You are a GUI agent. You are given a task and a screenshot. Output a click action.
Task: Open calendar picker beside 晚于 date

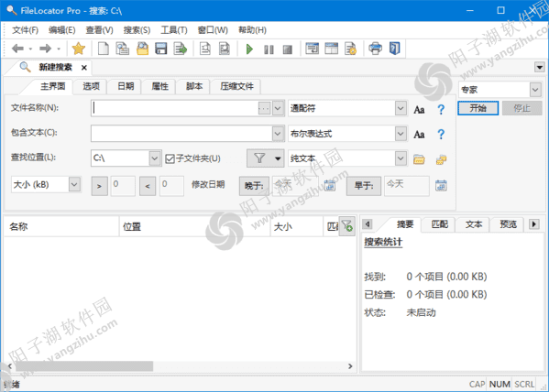point(329,185)
